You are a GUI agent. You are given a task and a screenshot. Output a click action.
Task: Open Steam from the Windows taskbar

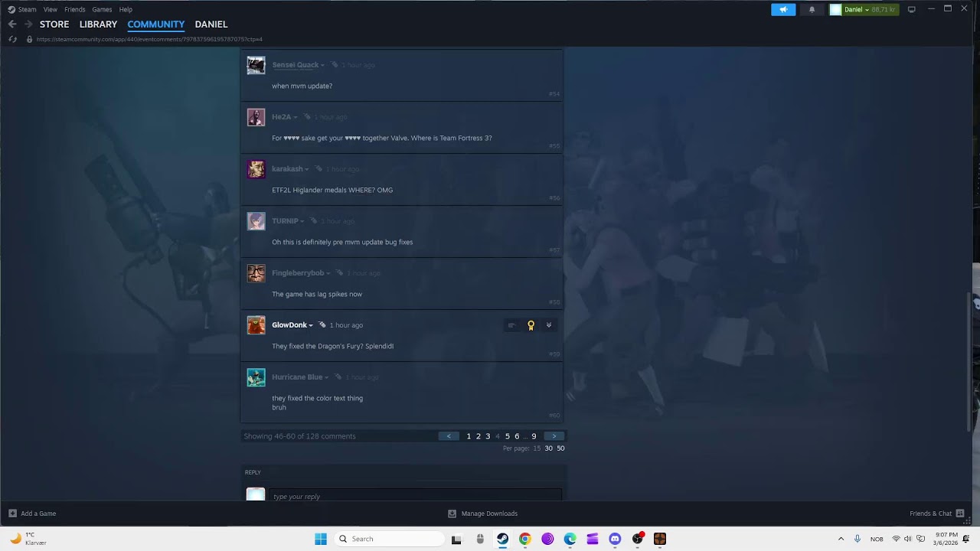tap(502, 539)
